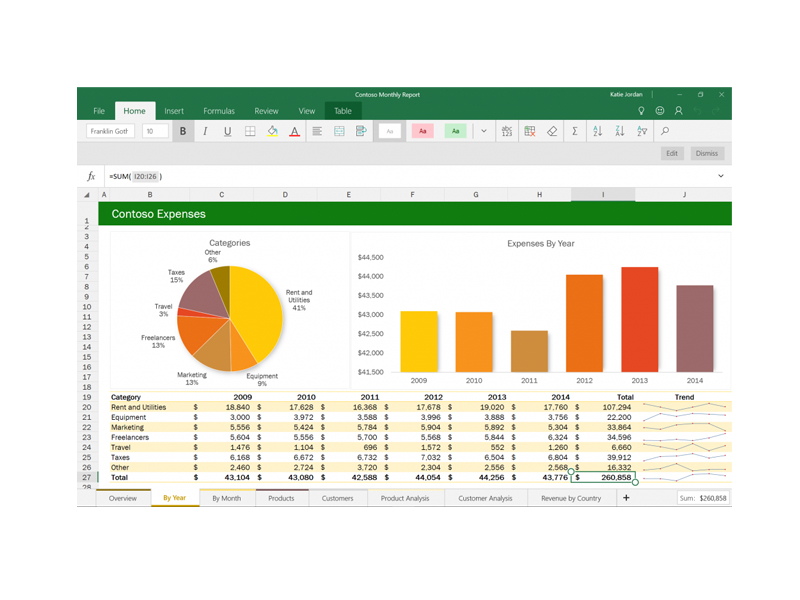Expand the cell styles gallery chevron

point(484,131)
